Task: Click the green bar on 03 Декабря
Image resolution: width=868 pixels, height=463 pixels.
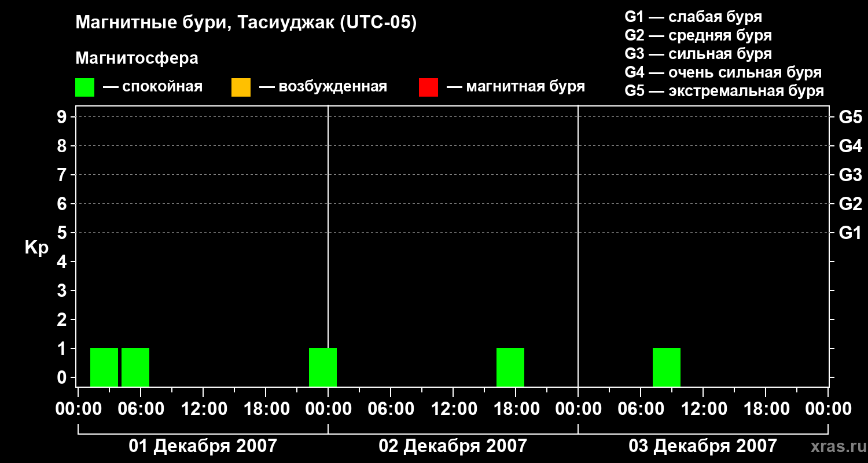Action: pos(667,367)
